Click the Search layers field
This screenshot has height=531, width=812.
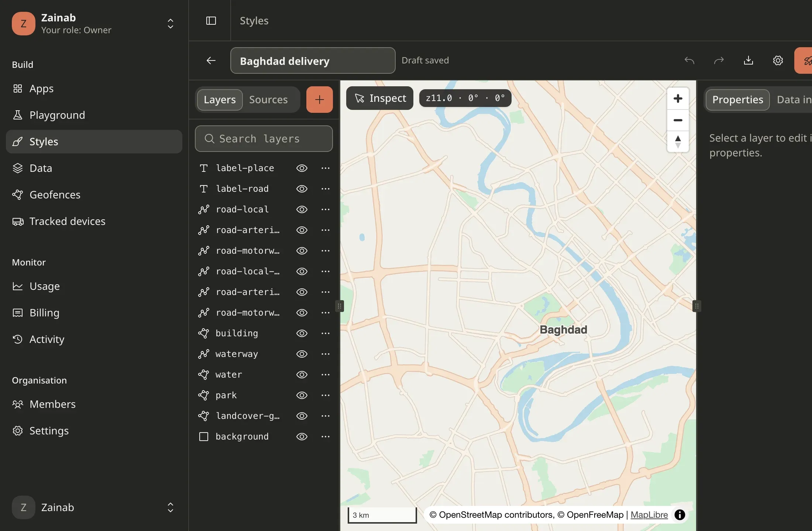(x=264, y=139)
